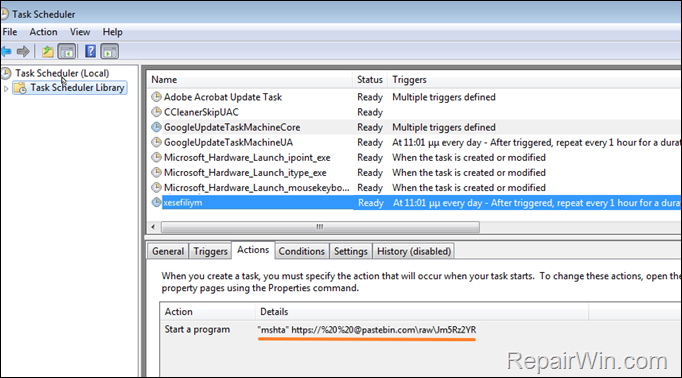This screenshot has height=378, width=682.
Task: Click the left scroll arrow of task list
Action: pos(153,227)
